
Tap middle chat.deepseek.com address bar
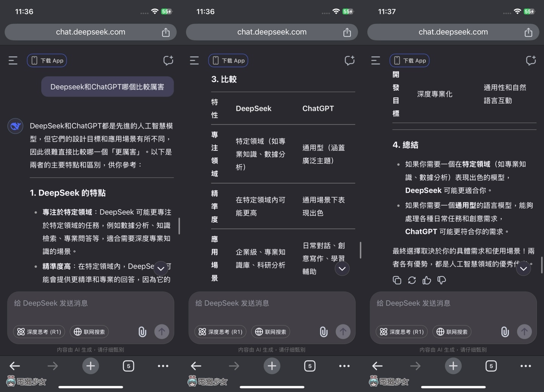(272, 32)
